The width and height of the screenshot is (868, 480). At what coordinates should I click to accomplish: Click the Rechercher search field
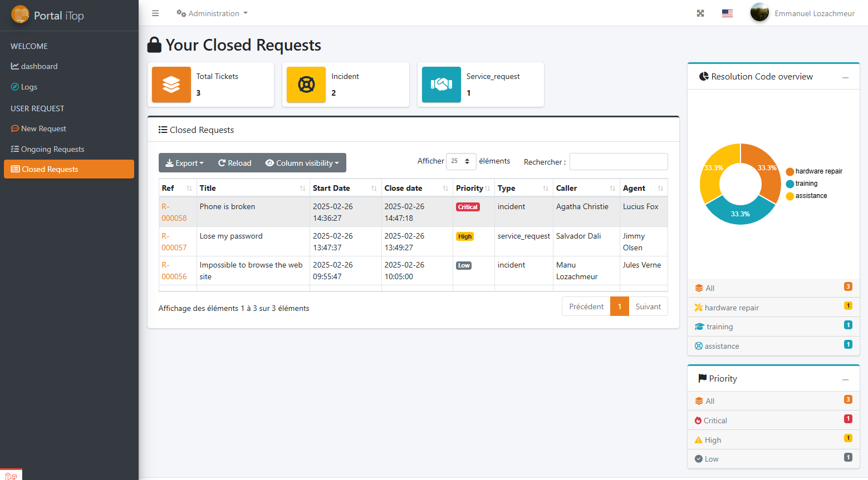[x=618, y=162]
